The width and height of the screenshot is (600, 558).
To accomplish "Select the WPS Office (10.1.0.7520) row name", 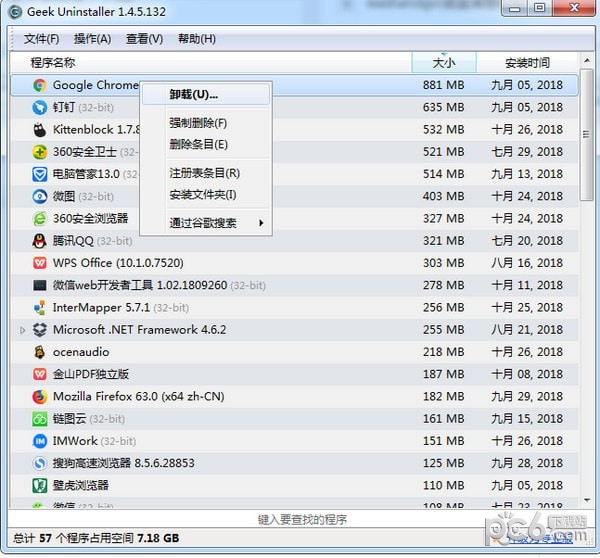I will pyautogui.click(x=118, y=263).
